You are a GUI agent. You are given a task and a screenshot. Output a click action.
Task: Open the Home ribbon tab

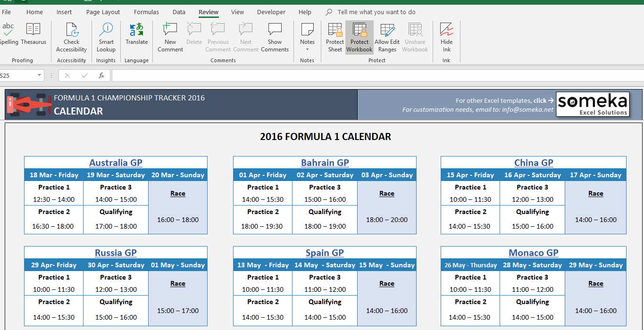34,12
